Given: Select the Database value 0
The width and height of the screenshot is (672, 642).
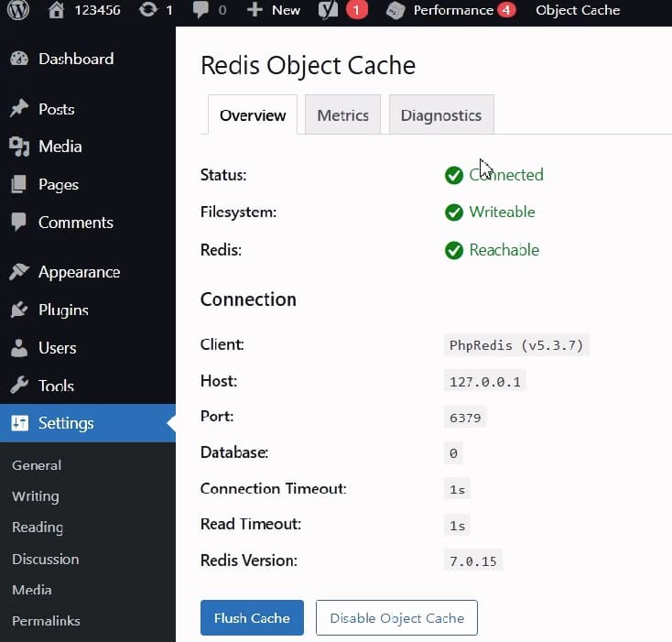Looking at the screenshot, I should [x=453, y=453].
